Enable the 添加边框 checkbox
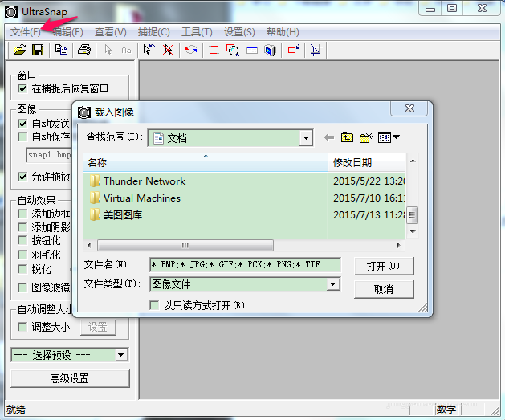The height and width of the screenshot is (420, 505). tap(22, 214)
